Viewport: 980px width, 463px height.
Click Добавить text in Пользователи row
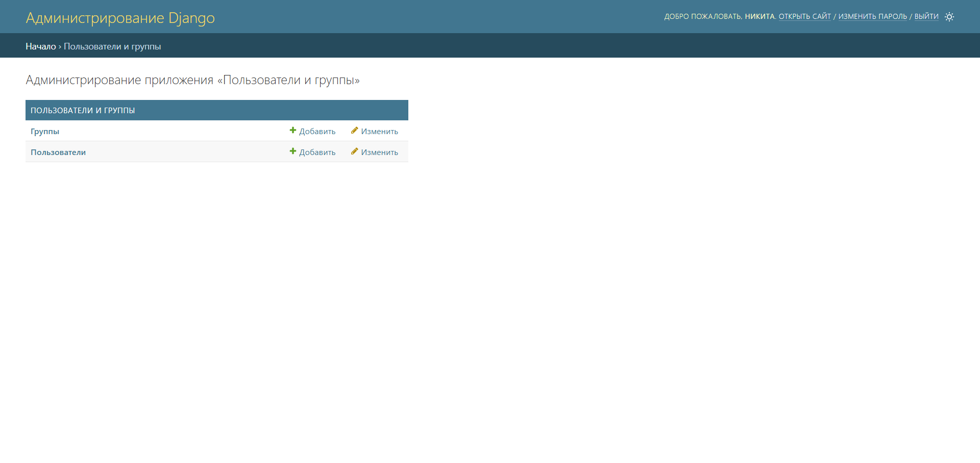pyautogui.click(x=317, y=152)
